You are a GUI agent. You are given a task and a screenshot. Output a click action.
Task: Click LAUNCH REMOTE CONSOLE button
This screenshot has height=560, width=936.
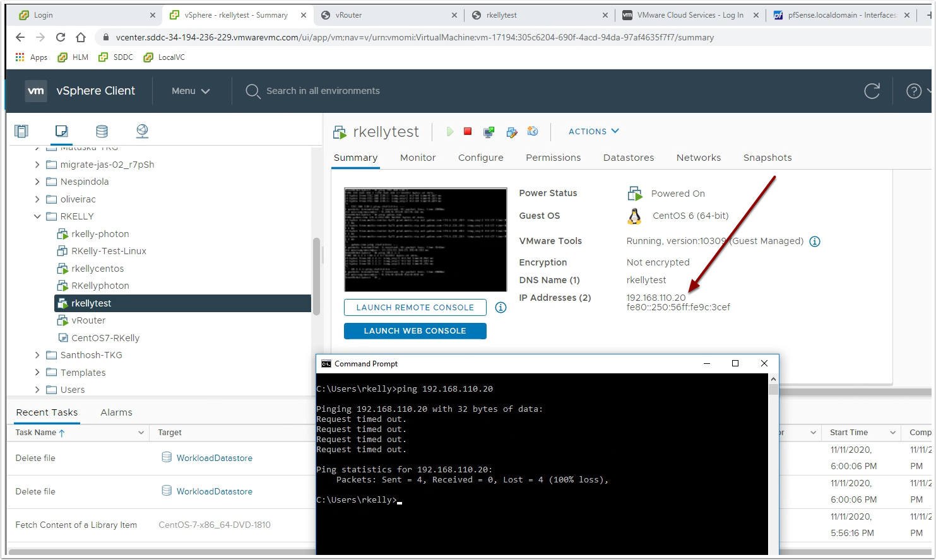[415, 308]
